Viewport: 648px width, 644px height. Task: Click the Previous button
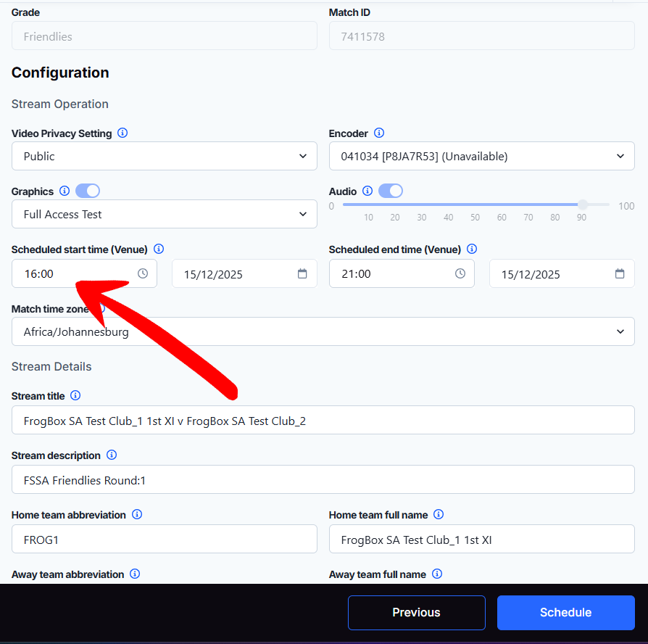(416, 613)
